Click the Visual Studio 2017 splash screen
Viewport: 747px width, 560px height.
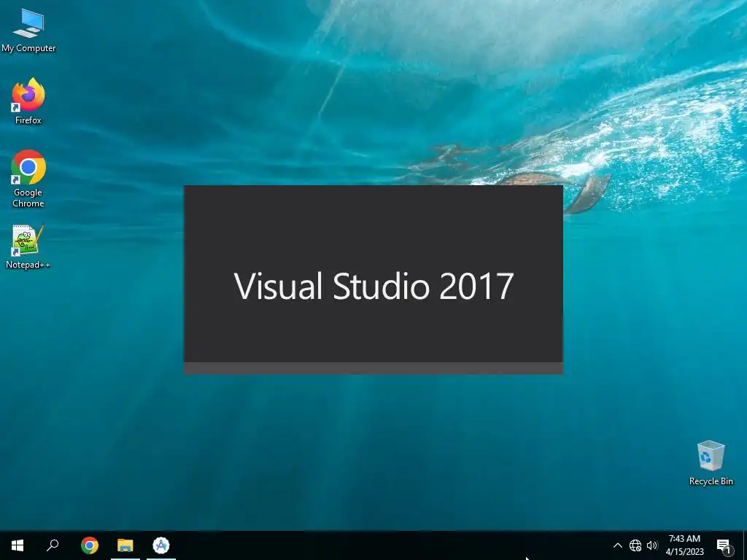click(373, 279)
